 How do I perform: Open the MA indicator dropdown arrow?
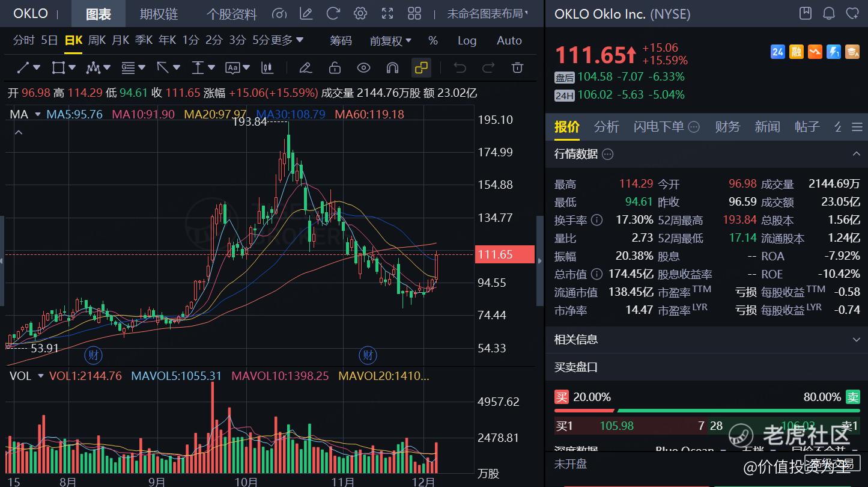pyautogui.click(x=38, y=114)
